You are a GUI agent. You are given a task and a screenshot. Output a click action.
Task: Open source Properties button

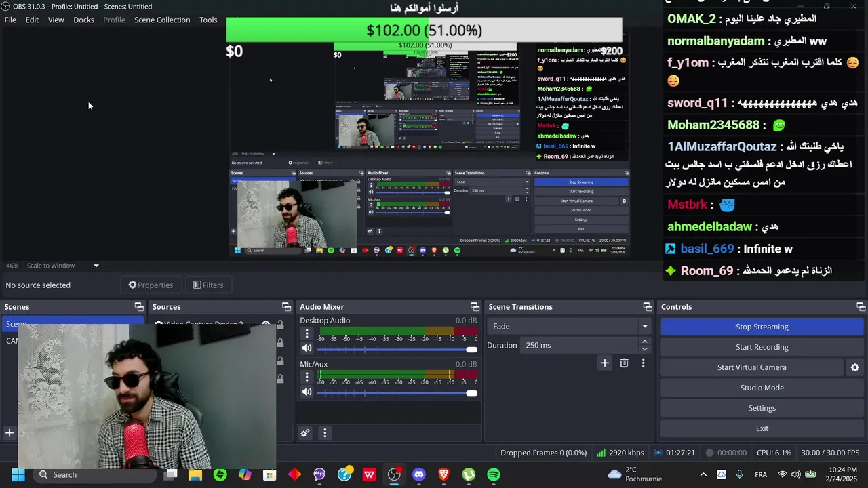pos(151,285)
